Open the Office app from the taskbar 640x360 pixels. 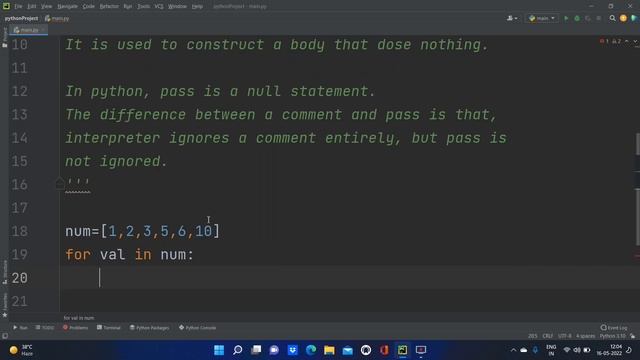(x=384, y=350)
